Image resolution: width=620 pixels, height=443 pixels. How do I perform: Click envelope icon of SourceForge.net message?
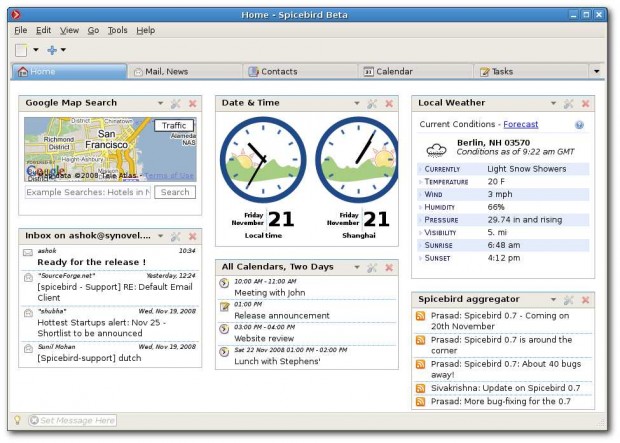[28, 277]
